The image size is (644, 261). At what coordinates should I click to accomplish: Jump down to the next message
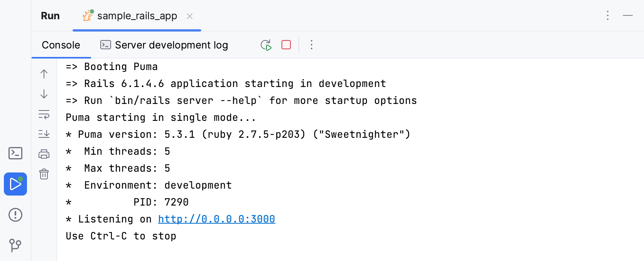point(44,94)
